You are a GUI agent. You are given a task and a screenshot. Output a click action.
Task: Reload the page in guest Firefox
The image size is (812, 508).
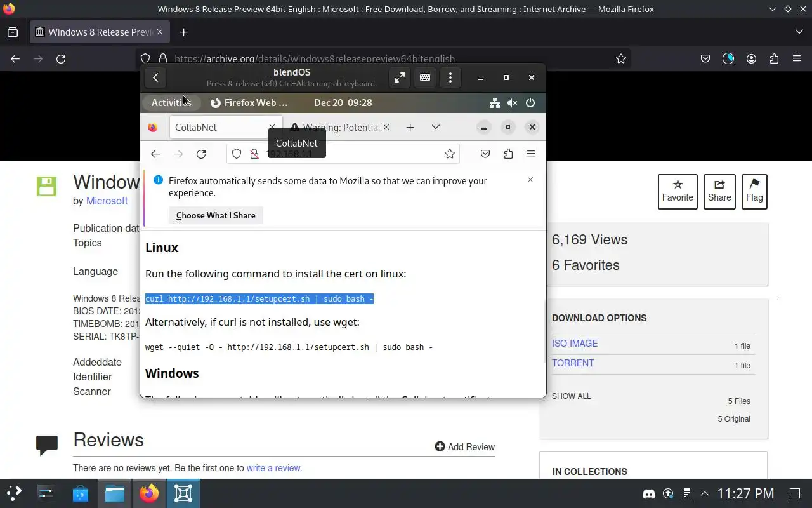tap(201, 154)
